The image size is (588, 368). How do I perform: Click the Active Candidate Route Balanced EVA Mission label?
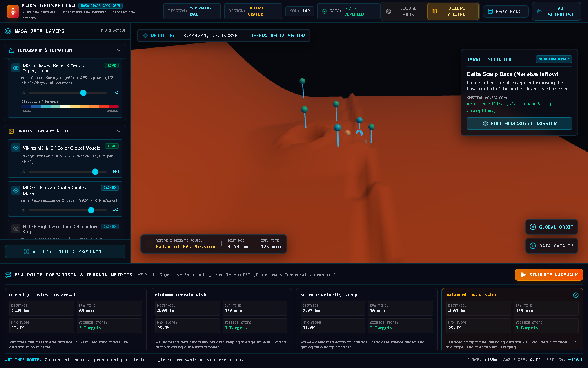click(x=185, y=247)
